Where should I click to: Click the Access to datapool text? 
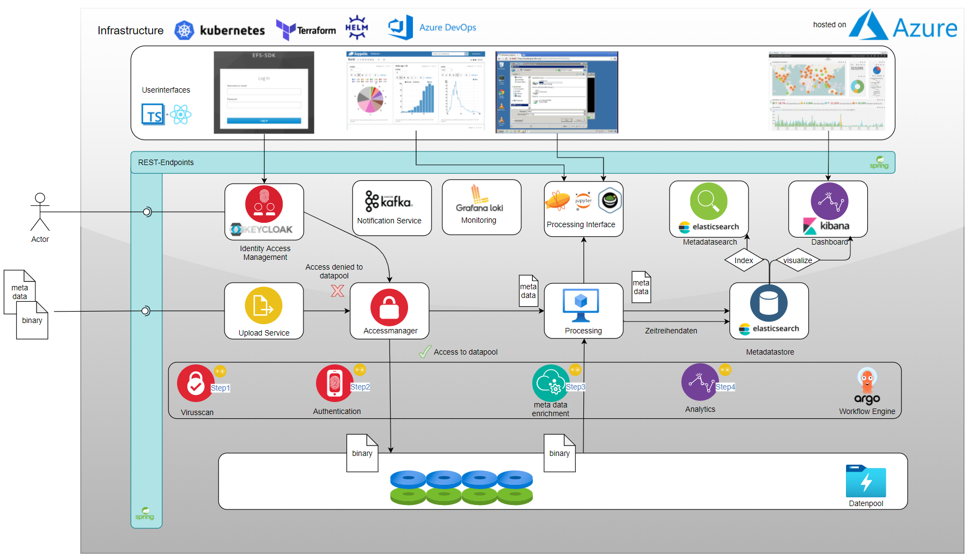pyautogui.click(x=466, y=352)
